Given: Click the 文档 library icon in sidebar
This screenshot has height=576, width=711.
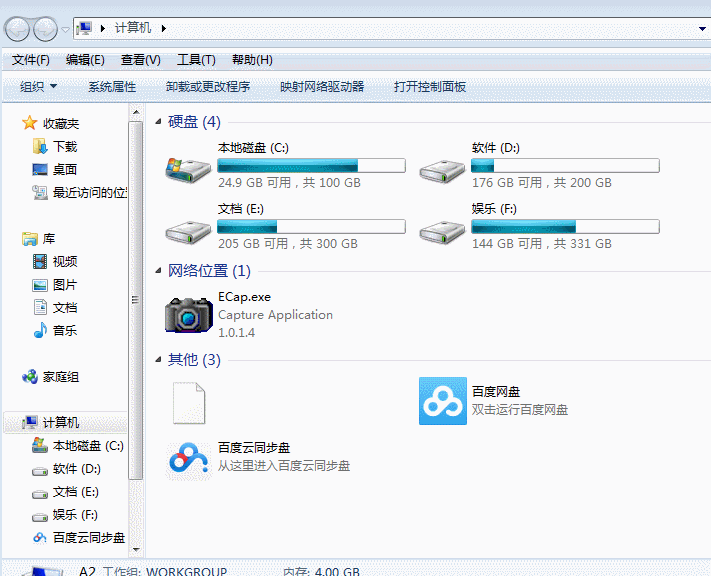Looking at the screenshot, I should (40, 308).
